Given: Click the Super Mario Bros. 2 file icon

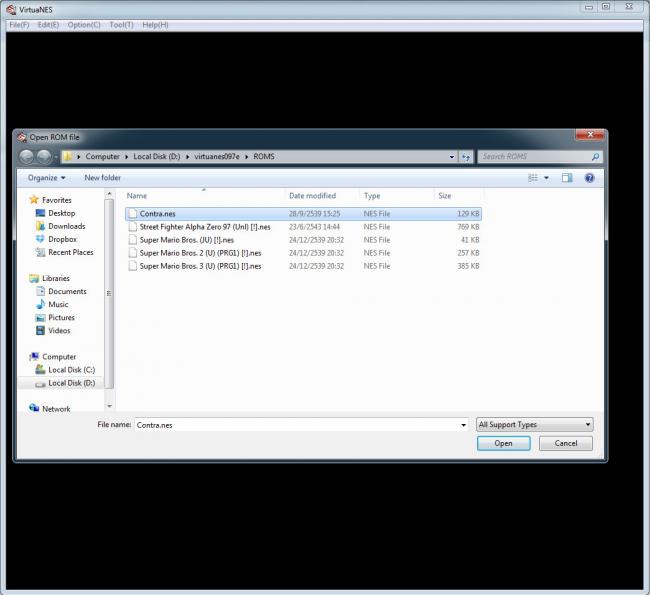Looking at the screenshot, I should point(133,253).
